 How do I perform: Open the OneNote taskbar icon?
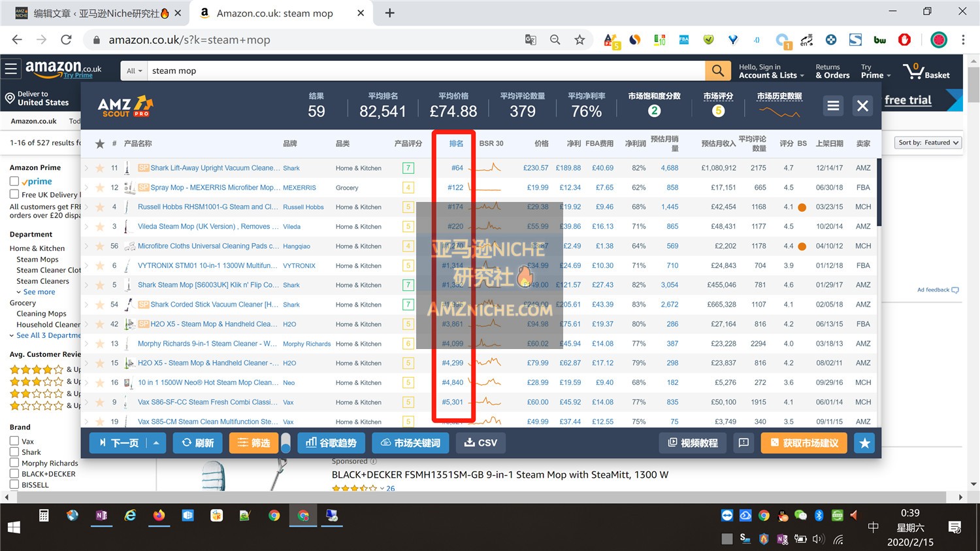coord(101,516)
